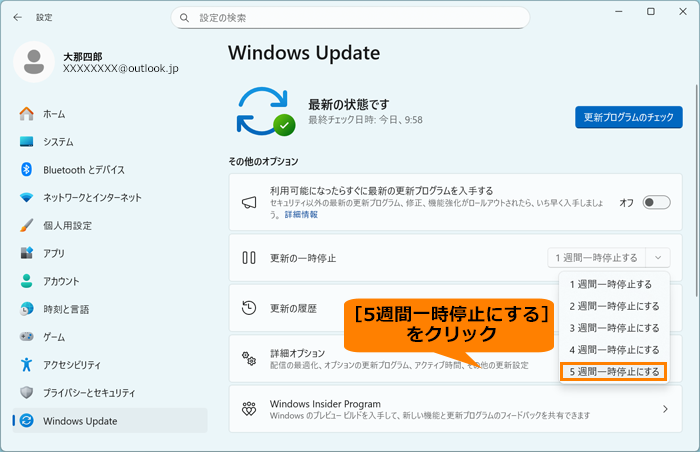Open the Windows Insider Program row
700x452 pixels.
coord(455,409)
